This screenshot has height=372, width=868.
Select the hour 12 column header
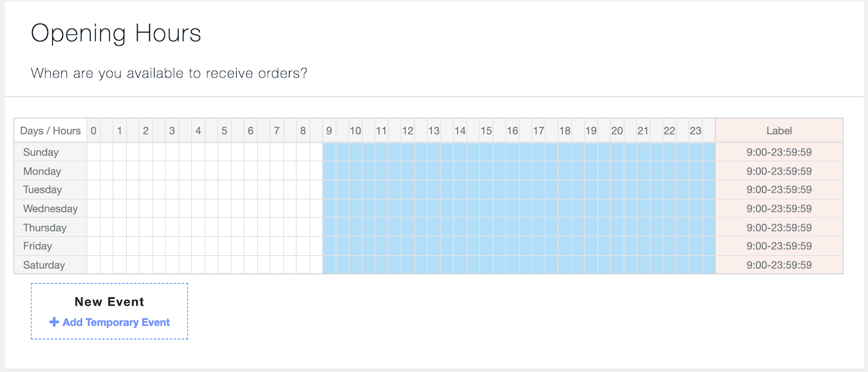[x=408, y=130]
